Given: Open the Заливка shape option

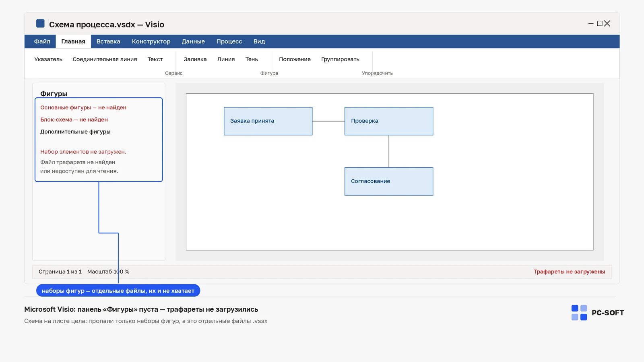Looking at the screenshot, I should pyautogui.click(x=195, y=59).
